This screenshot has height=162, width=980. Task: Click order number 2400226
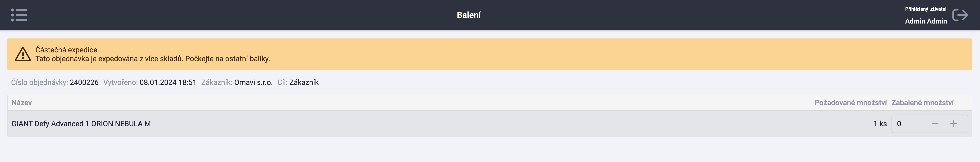point(84,82)
